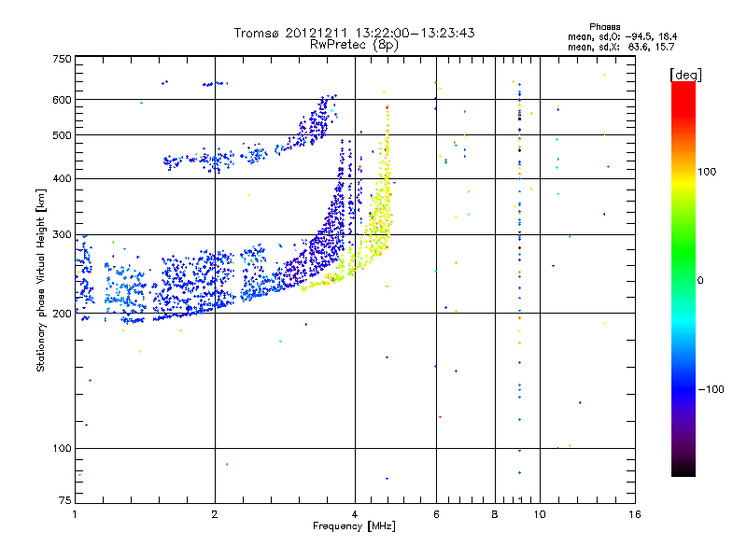
Task: Click the y-axis tick label "300"
Action: (x=62, y=234)
